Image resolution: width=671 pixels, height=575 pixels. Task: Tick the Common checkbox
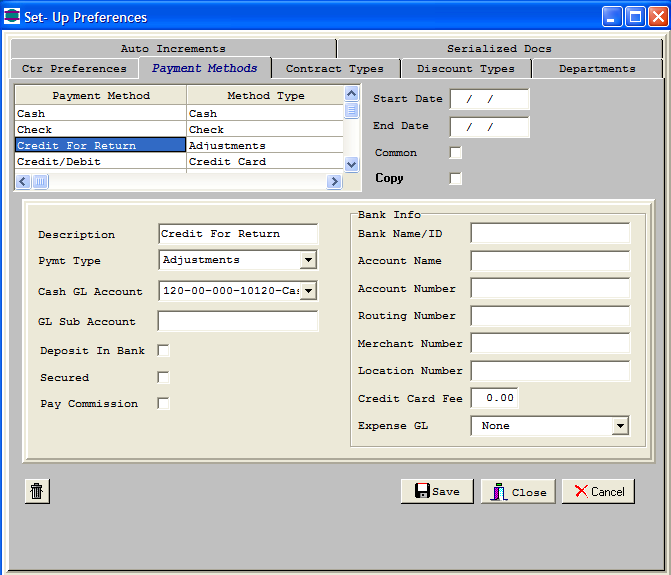456,153
